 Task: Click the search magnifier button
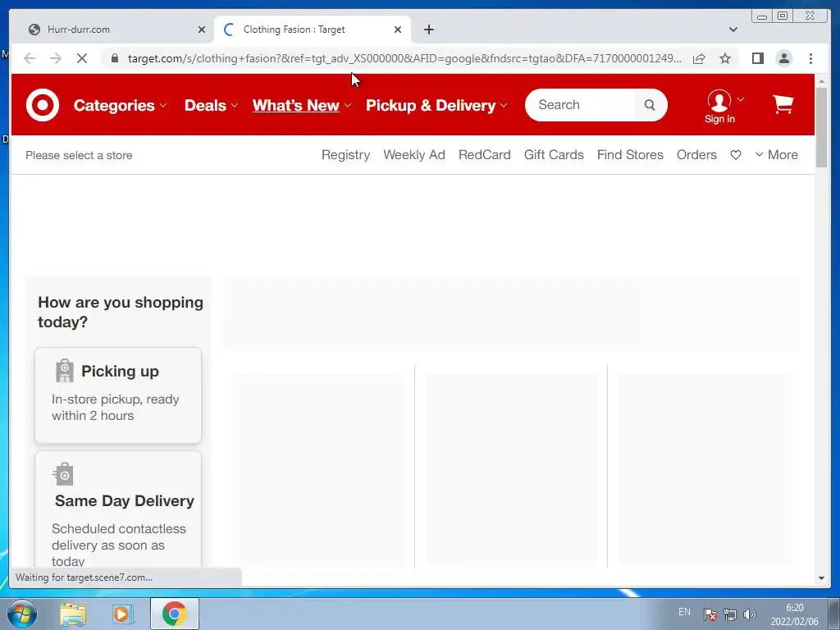(x=650, y=105)
